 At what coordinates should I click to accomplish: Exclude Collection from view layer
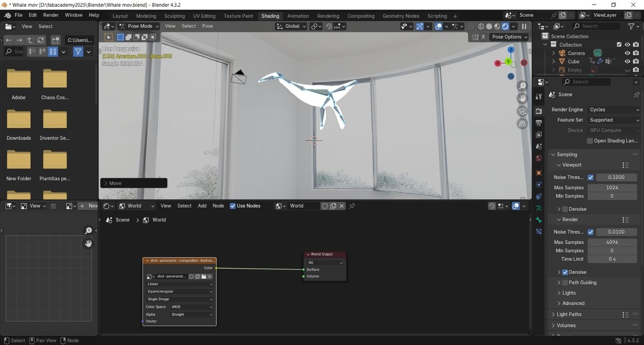(x=619, y=45)
